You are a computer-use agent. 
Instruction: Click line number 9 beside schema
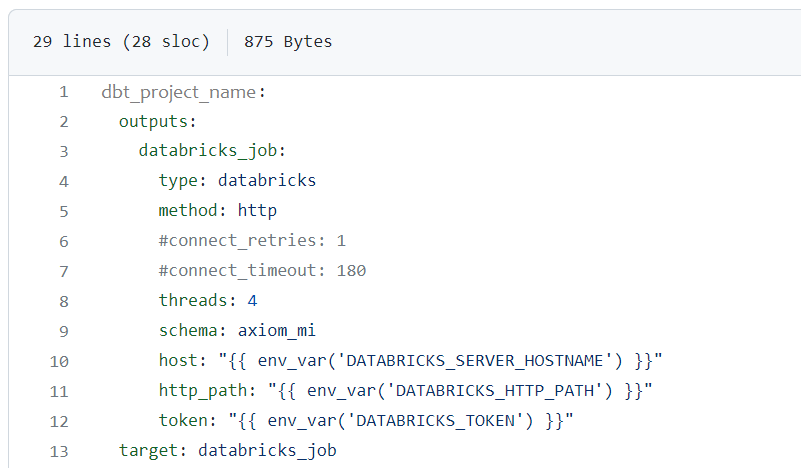(x=63, y=331)
